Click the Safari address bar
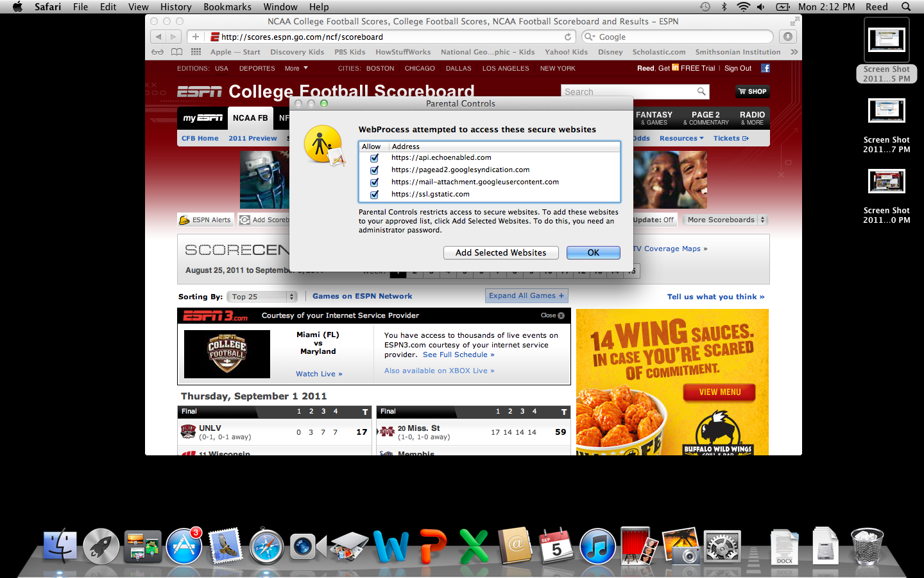 pyautogui.click(x=391, y=37)
